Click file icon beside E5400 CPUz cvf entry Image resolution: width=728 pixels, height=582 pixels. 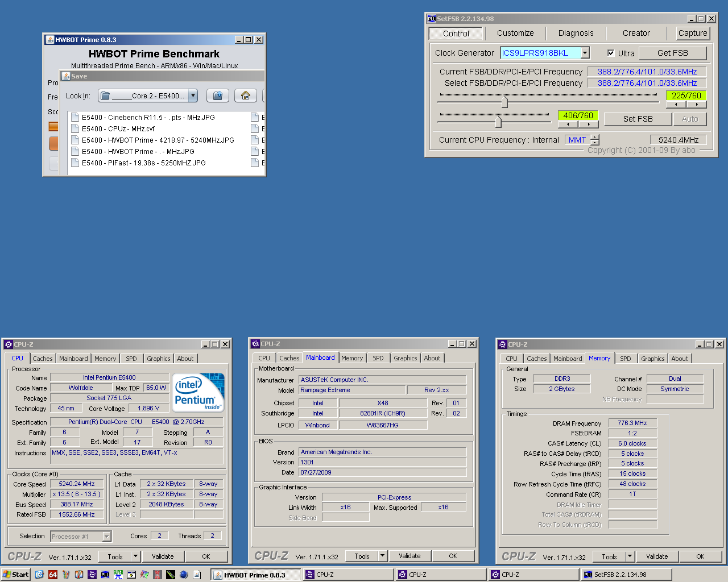click(75, 128)
